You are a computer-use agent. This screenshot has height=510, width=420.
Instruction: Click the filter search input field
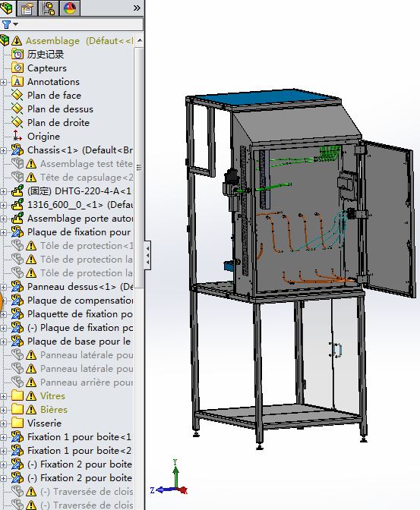click(81, 25)
